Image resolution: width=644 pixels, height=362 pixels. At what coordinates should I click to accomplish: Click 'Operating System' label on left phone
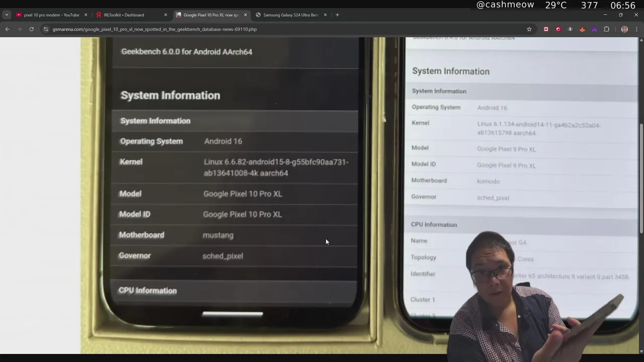151,141
